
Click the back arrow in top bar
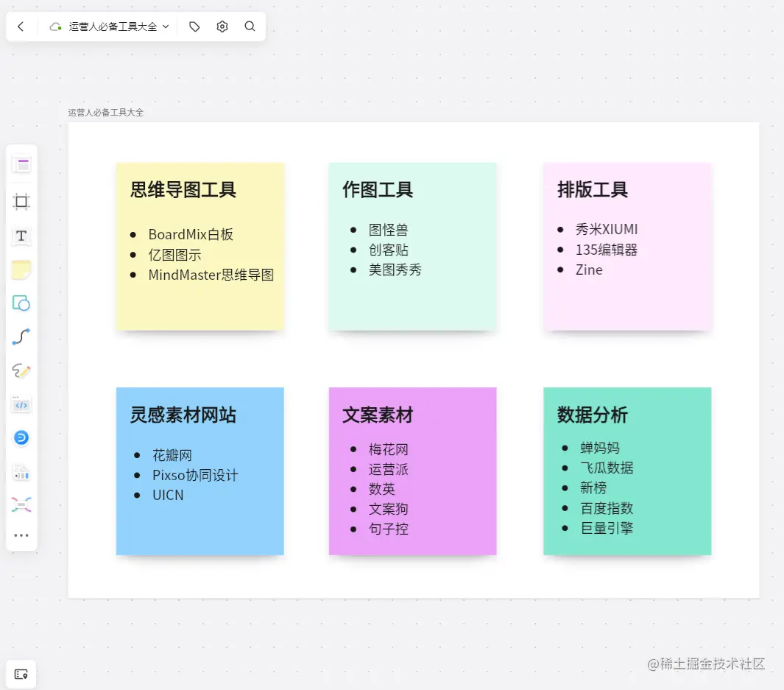[21, 26]
